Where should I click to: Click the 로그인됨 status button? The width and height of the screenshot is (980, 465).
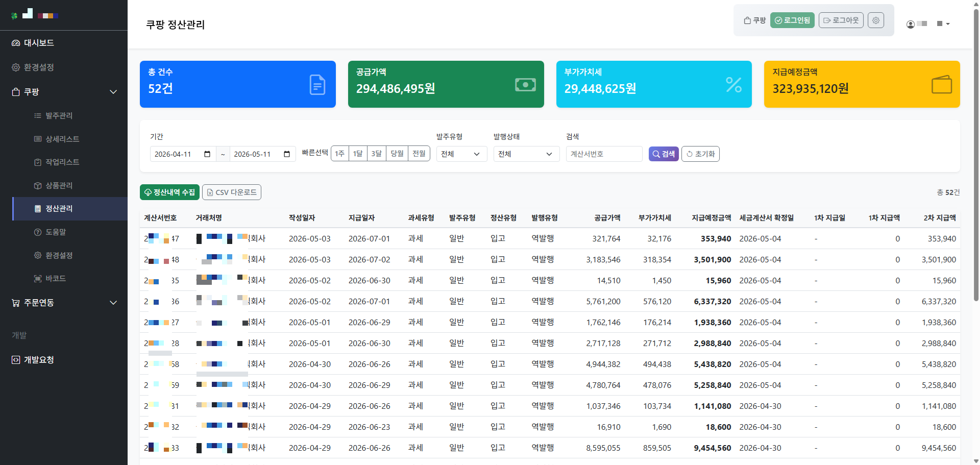tap(792, 20)
